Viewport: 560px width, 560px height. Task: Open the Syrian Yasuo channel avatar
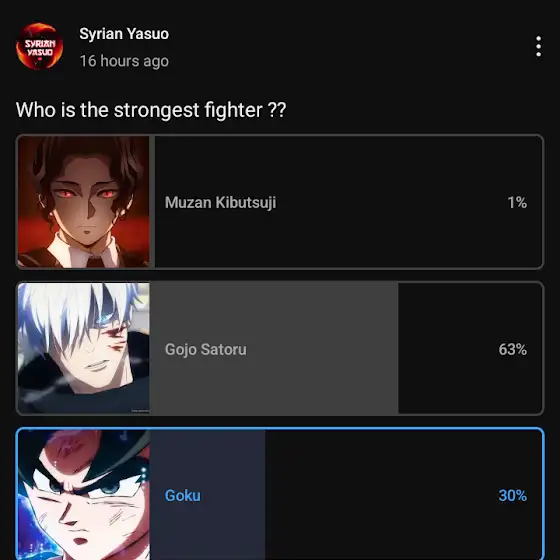tap(39, 46)
